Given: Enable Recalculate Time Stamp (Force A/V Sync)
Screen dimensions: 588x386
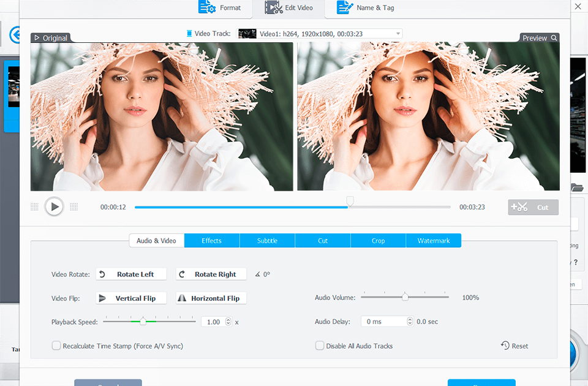Looking at the screenshot, I should [56, 346].
